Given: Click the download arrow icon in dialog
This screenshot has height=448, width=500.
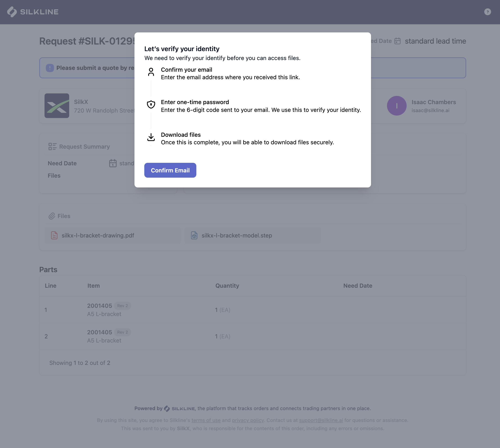Looking at the screenshot, I should tap(151, 137).
